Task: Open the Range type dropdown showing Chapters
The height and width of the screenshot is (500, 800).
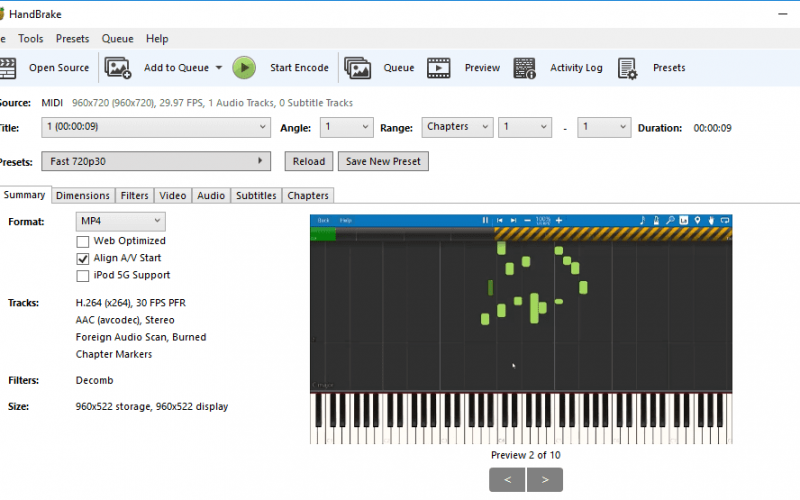Action: coord(457,127)
